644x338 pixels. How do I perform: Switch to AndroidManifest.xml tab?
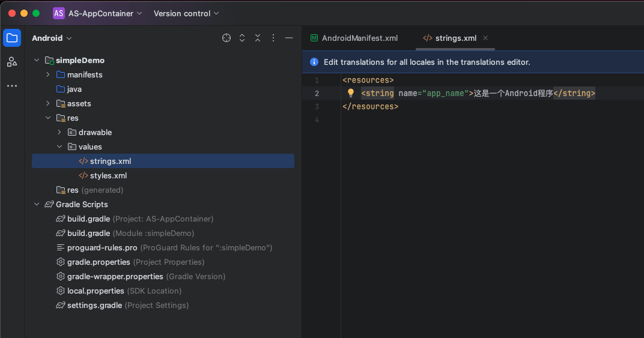[354, 38]
